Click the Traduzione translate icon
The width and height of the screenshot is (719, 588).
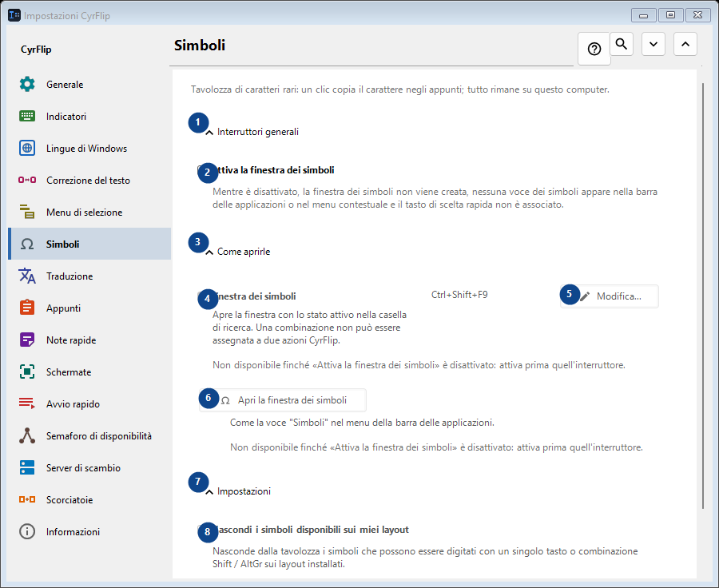27,276
